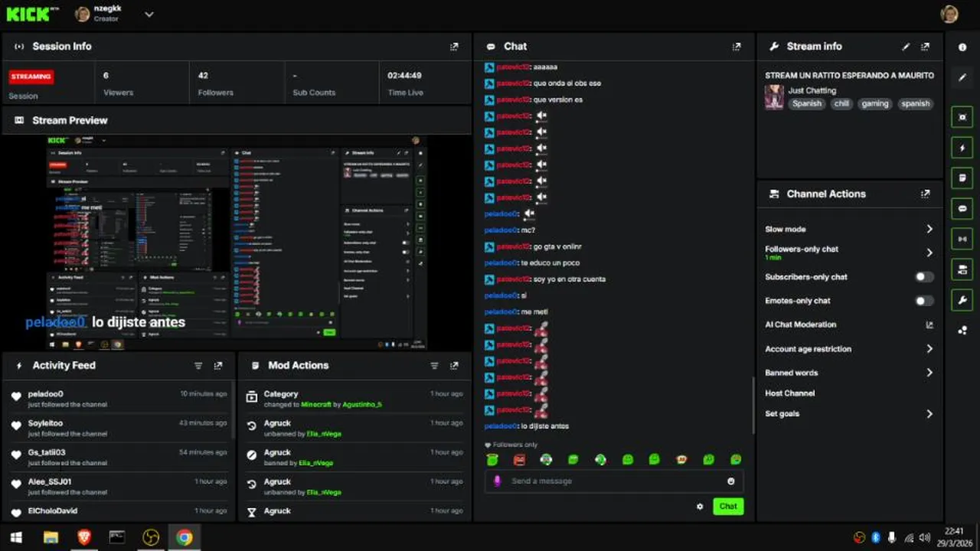Click the info icon in right sidebar
The image size is (980, 551).
tap(962, 47)
